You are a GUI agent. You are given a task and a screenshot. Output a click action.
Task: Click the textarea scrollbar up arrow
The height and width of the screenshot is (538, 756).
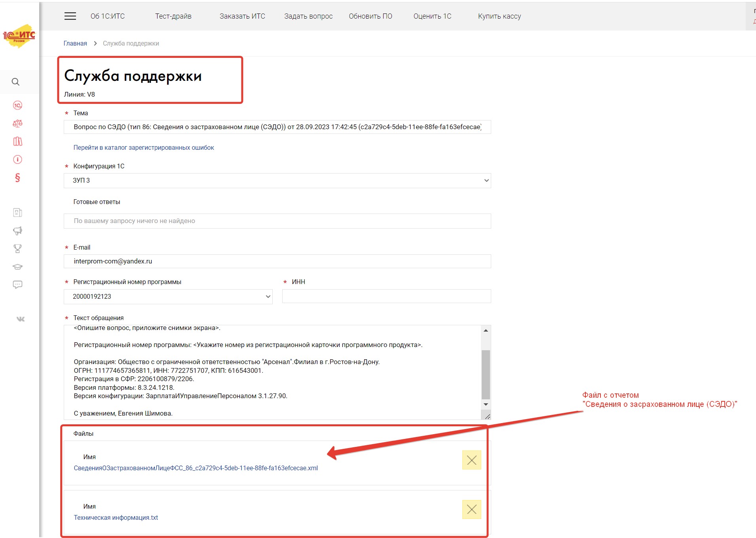click(x=486, y=330)
